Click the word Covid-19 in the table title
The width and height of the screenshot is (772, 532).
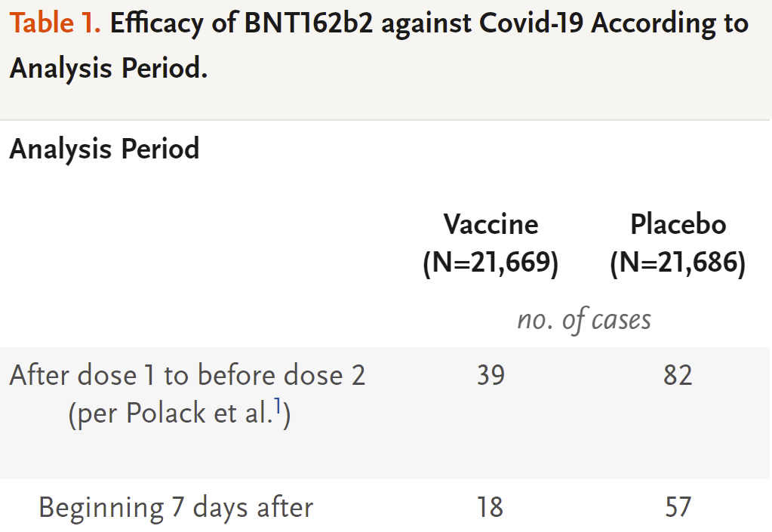coord(531,23)
